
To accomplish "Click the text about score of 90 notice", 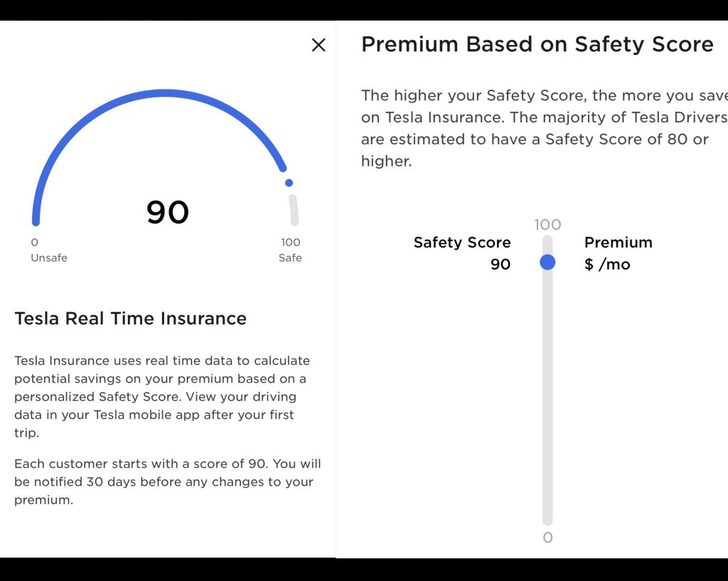I will coord(168,481).
